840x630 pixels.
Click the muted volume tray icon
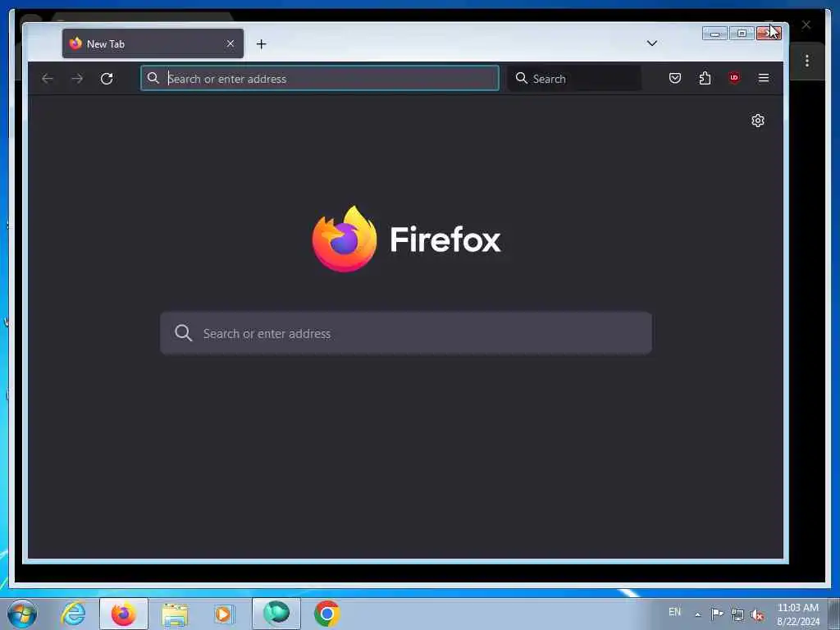pyautogui.click(x=757, y=615)
